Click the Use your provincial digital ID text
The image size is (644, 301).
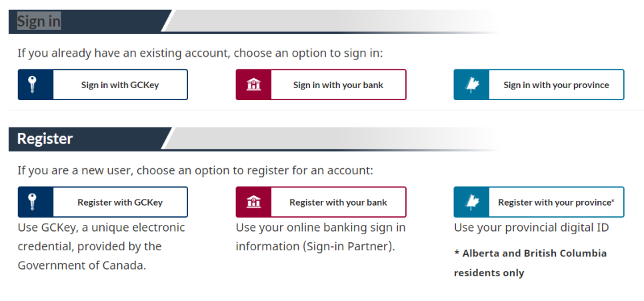(x=531, y=228)
